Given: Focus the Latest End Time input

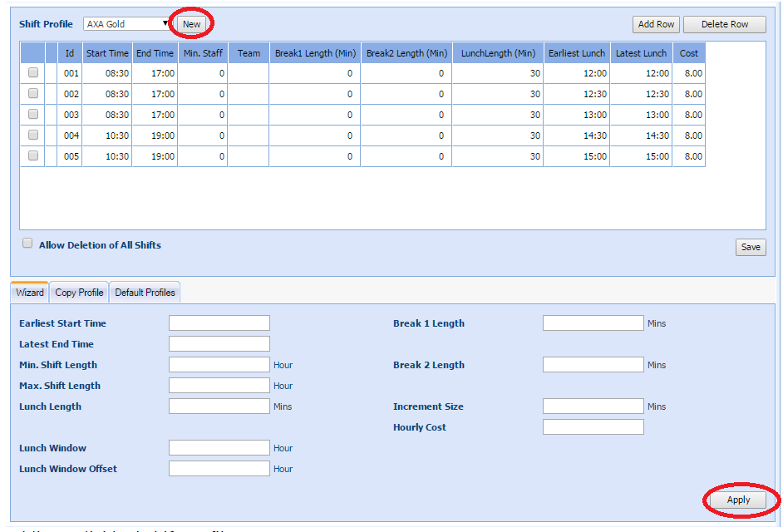Looking at the screenshot, I should [x=219, y=344].
